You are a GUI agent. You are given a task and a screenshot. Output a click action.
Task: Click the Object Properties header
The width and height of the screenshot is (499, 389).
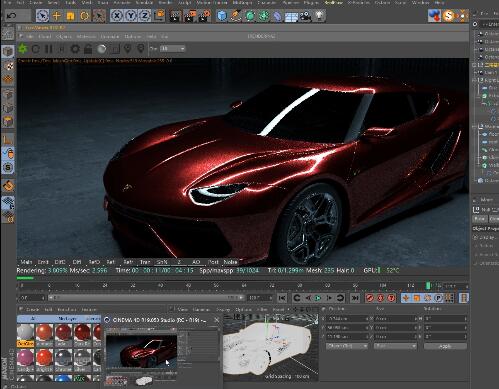tap(485, 228)
